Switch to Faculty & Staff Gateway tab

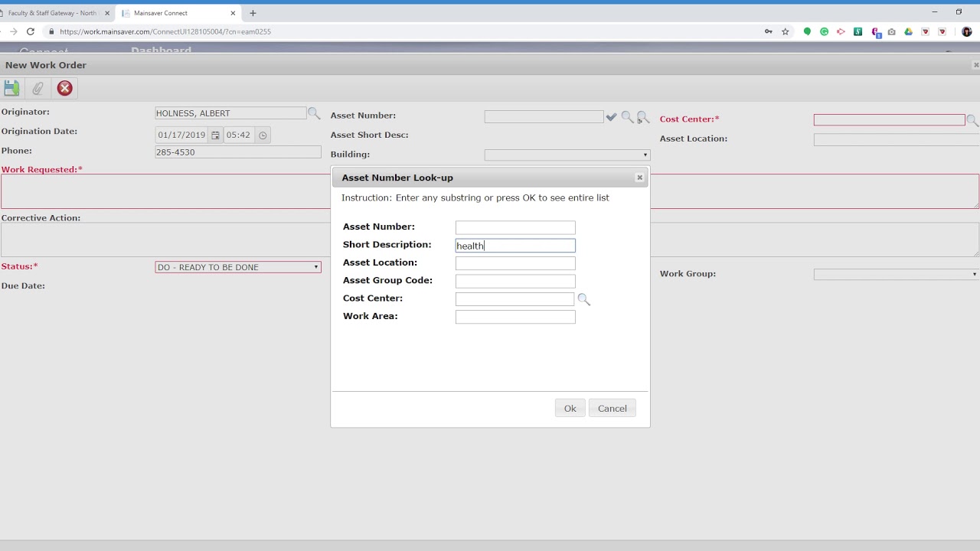click(52, 13)
